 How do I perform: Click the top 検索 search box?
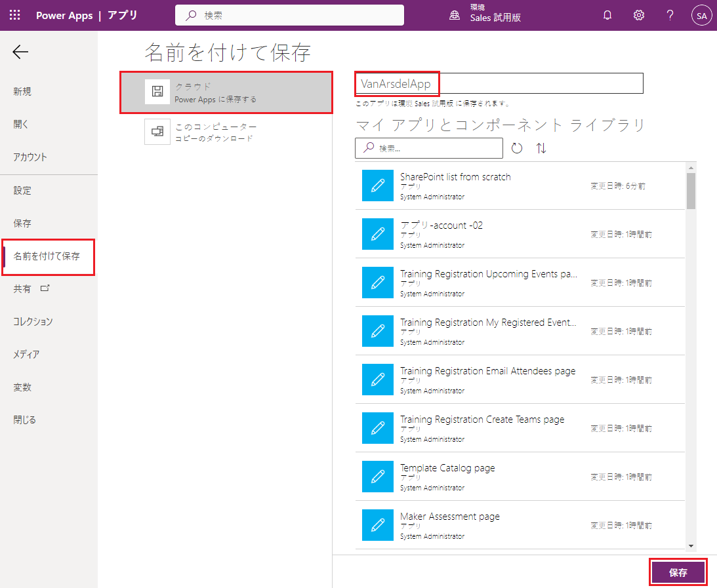(289, 15)
